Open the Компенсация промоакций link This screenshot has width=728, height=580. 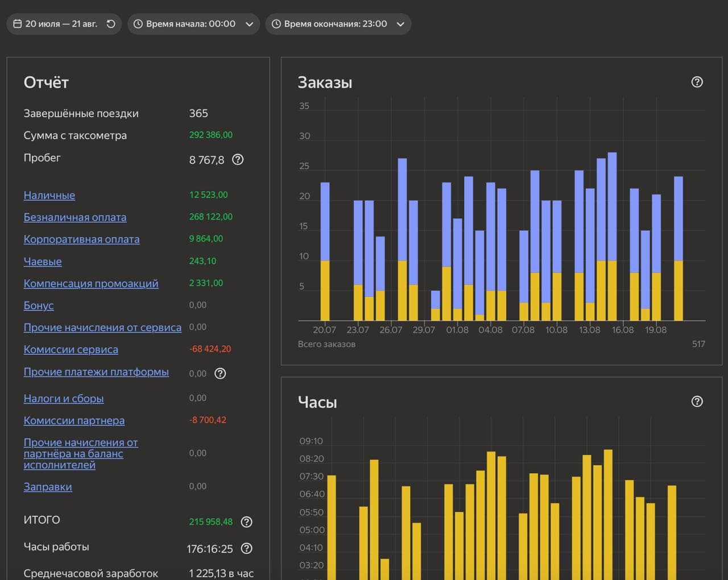coord(91,283)
